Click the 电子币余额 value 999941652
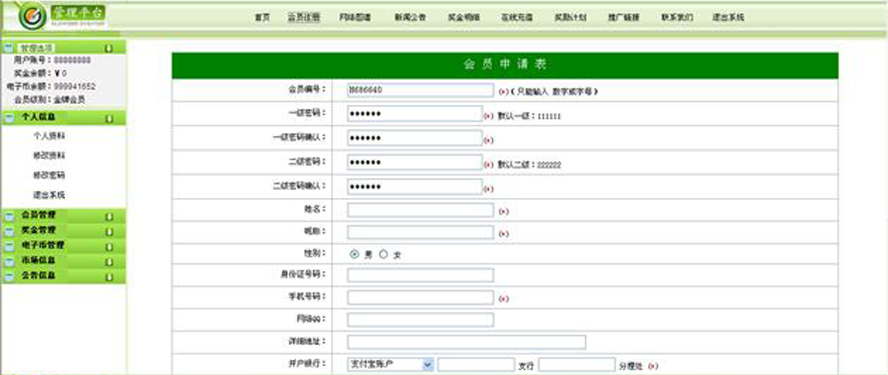The image size is (888, 375). coord(75,87)
